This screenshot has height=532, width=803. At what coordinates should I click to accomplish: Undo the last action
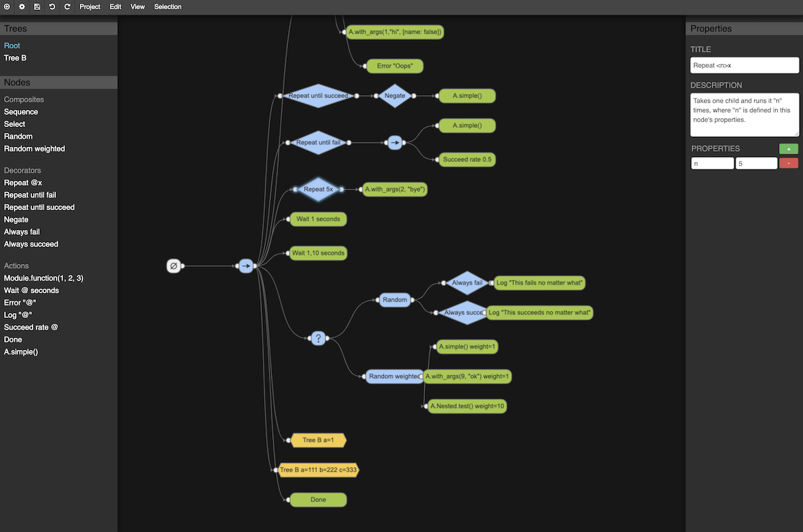click(52, 7)
